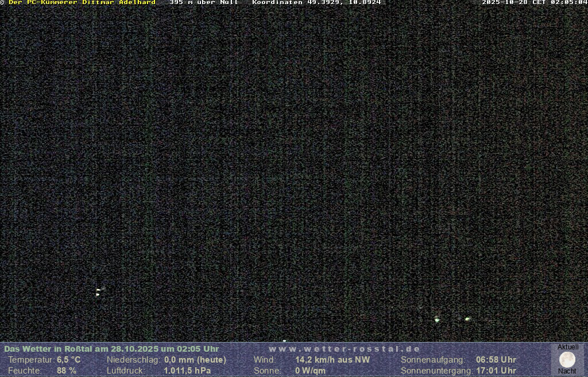Screen dimensions: 588x377
Task: Click the copyright symbol in the top corner
Action: click(2, 2)
